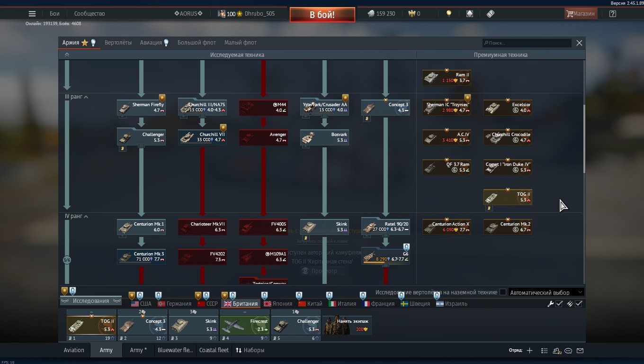Click the lightbulb icon in the top bar
Viewport: 644px width, 364px height.
[449, 14]
